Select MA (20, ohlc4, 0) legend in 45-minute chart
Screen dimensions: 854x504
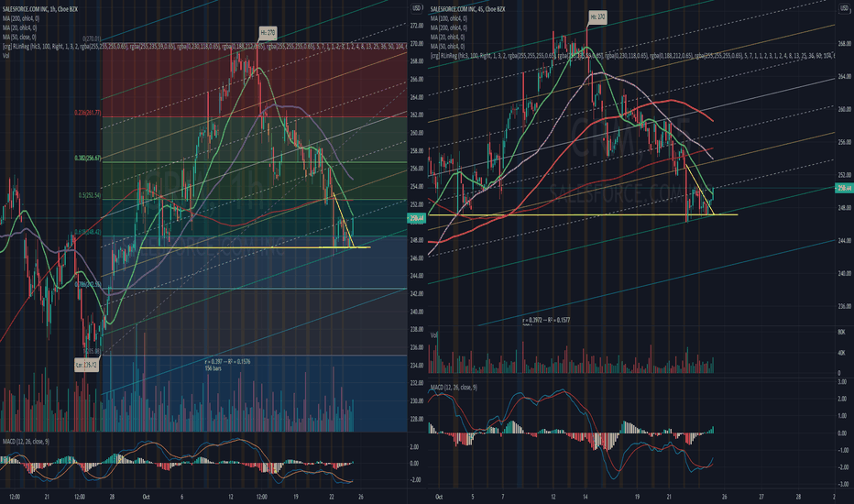coord(448,37)
